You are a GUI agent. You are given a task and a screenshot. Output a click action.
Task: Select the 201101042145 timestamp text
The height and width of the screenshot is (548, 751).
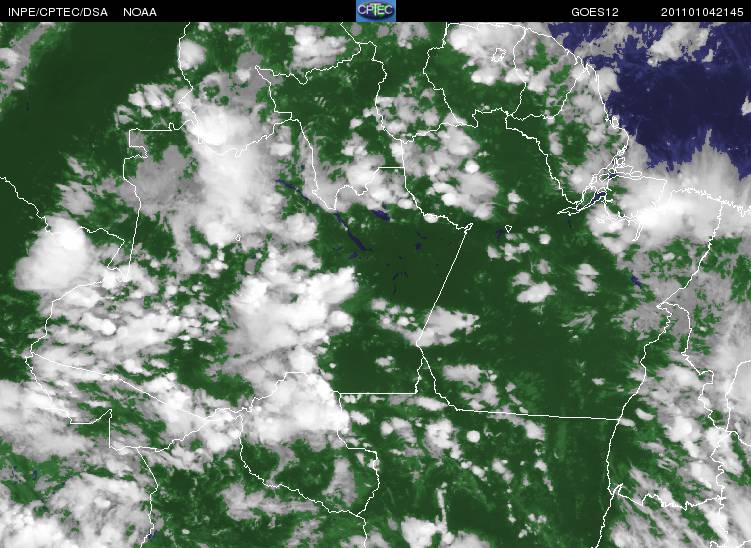coord(702,12)
